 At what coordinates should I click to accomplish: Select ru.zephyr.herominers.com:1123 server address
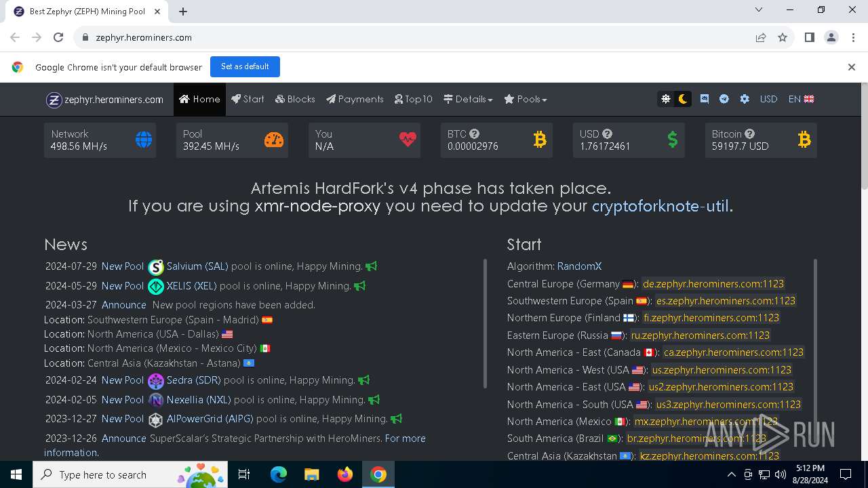pos(701,335)
